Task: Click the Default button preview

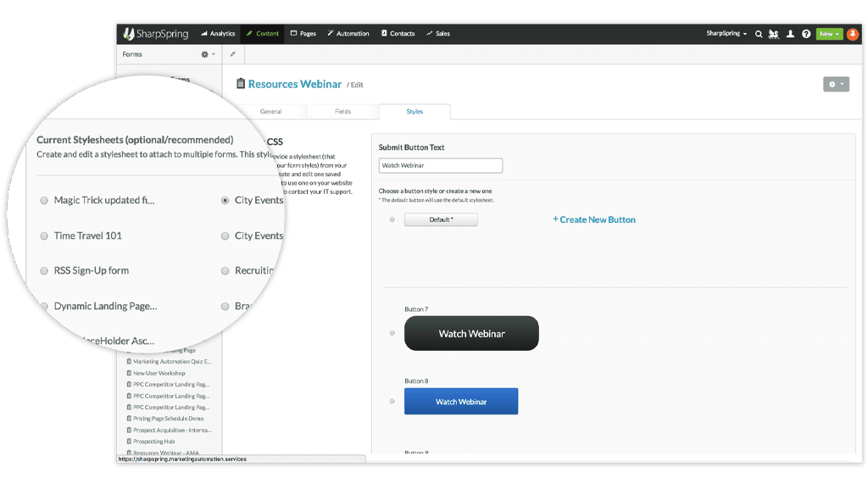Action: tap(441, 219)
